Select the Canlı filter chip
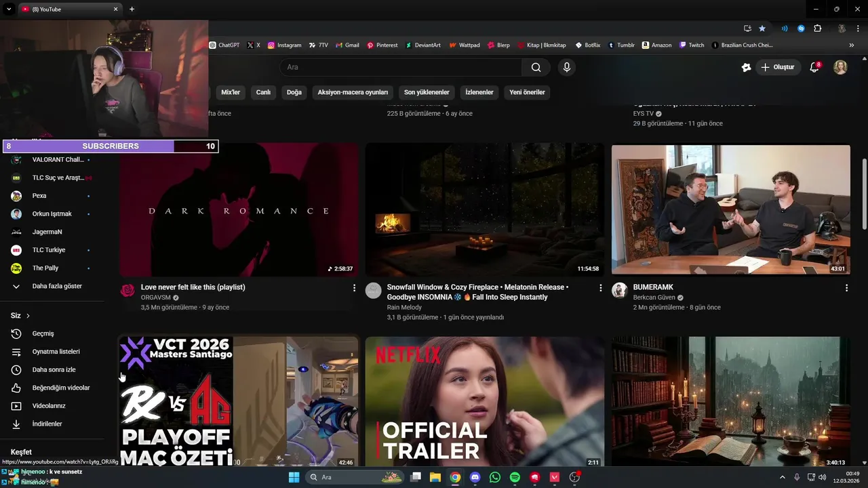Image resolution: width=868 pixels, height=488 pixels. point(263,92)
